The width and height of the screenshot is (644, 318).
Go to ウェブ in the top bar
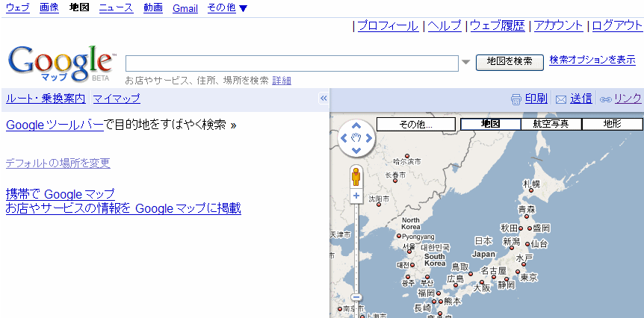click(18, 7)
